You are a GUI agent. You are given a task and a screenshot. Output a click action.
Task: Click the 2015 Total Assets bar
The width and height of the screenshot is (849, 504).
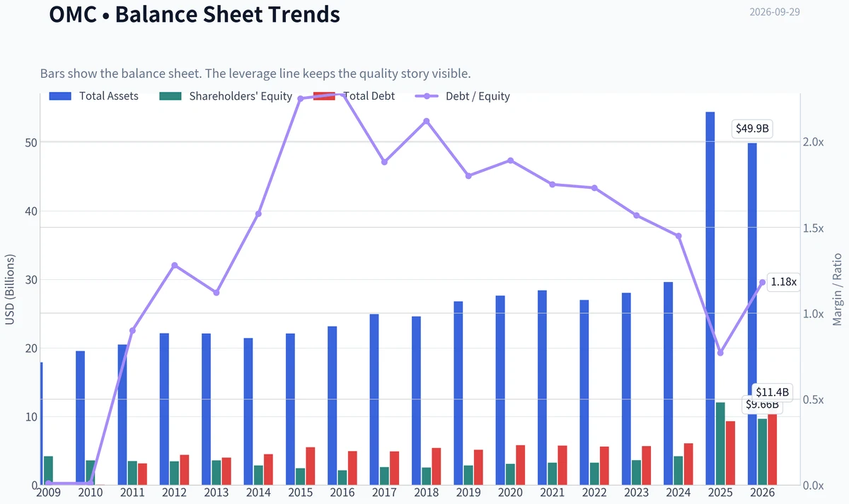[291, 409]
